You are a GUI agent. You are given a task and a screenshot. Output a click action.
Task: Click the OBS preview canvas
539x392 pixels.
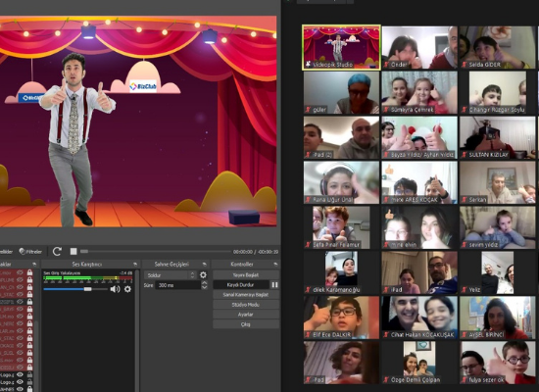click(x=138, y=122)
